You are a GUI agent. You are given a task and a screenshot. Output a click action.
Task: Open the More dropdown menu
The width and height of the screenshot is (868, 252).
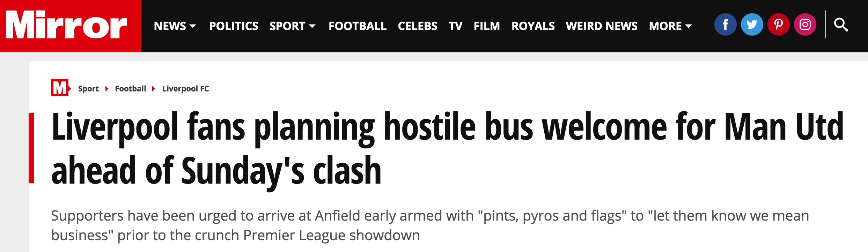(x=670, y=26)
